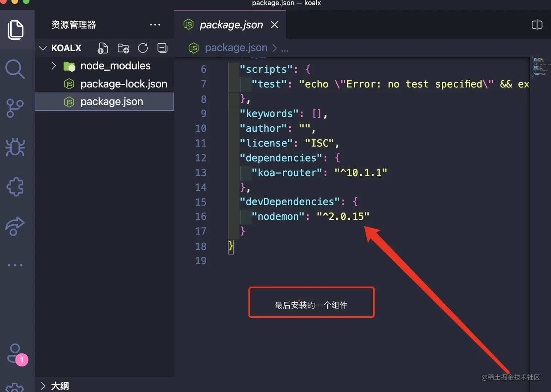Click the "test" script key

[269, 84]
